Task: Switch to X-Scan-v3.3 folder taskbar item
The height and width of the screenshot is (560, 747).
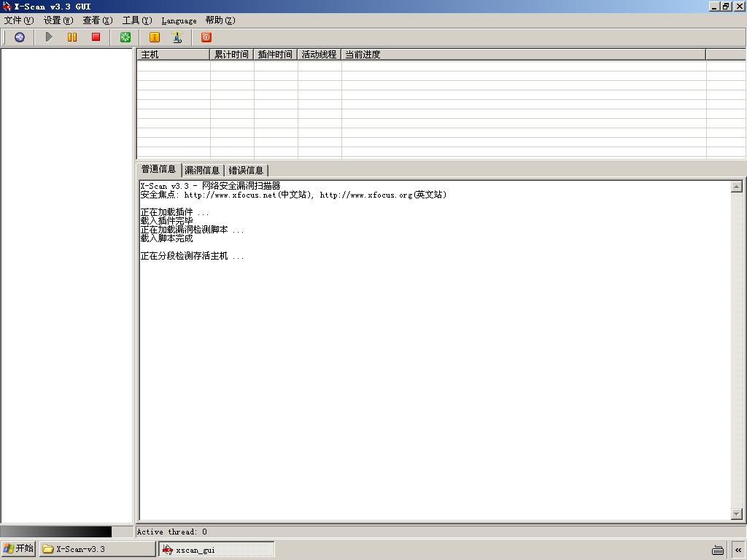Action: coord(97,549)
